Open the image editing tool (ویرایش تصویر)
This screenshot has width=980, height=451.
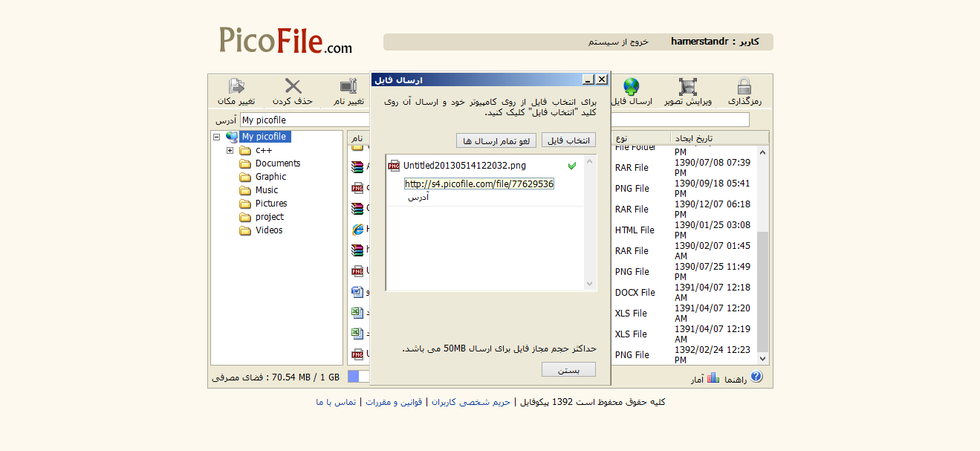click(688, 87)
